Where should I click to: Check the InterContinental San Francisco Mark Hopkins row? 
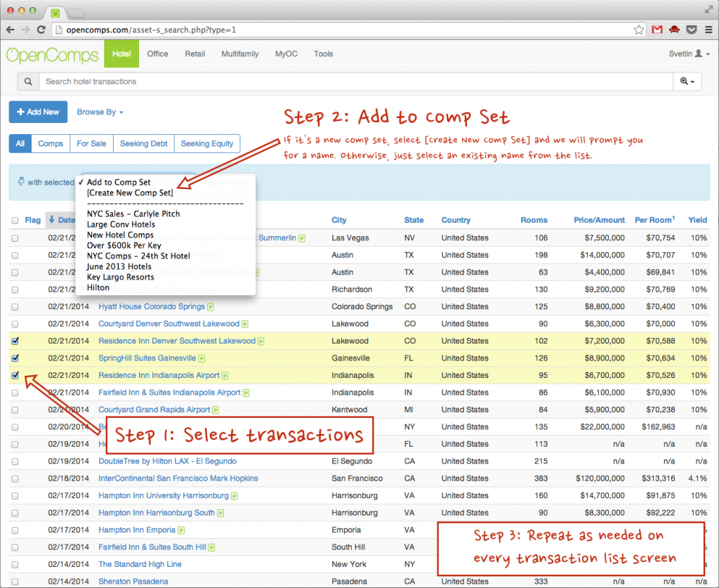(x=15, y=479)
